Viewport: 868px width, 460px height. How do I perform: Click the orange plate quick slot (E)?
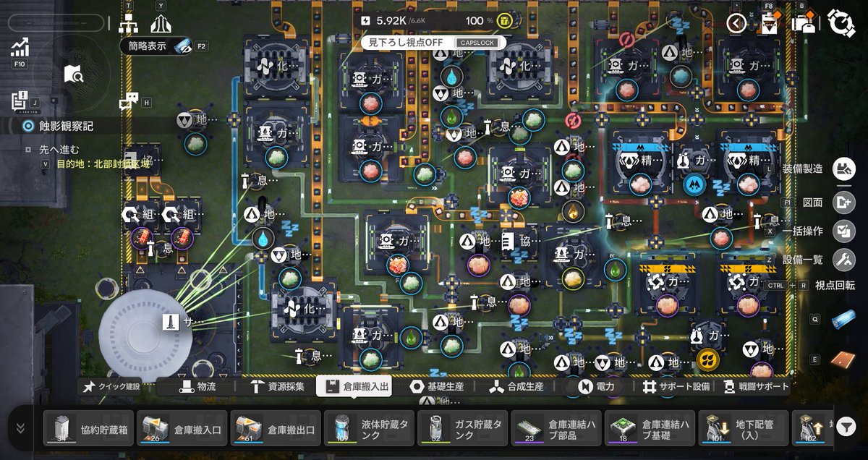click(843, 359)
